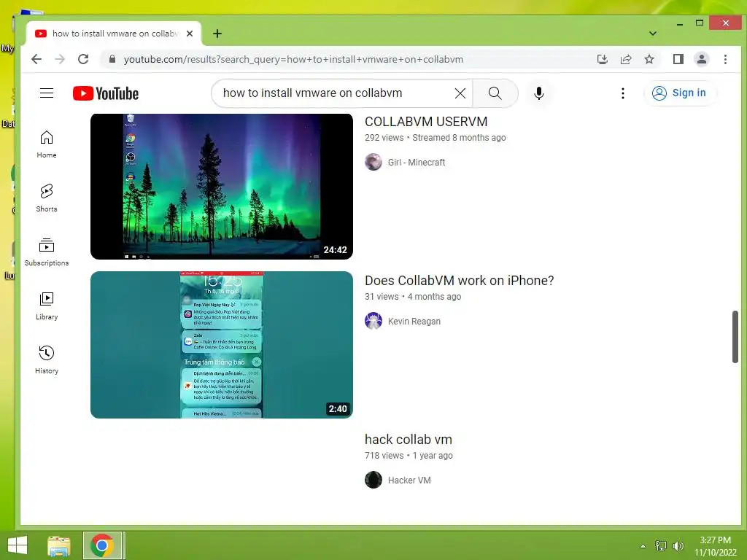Start voice search with the microphone icon

539,93
